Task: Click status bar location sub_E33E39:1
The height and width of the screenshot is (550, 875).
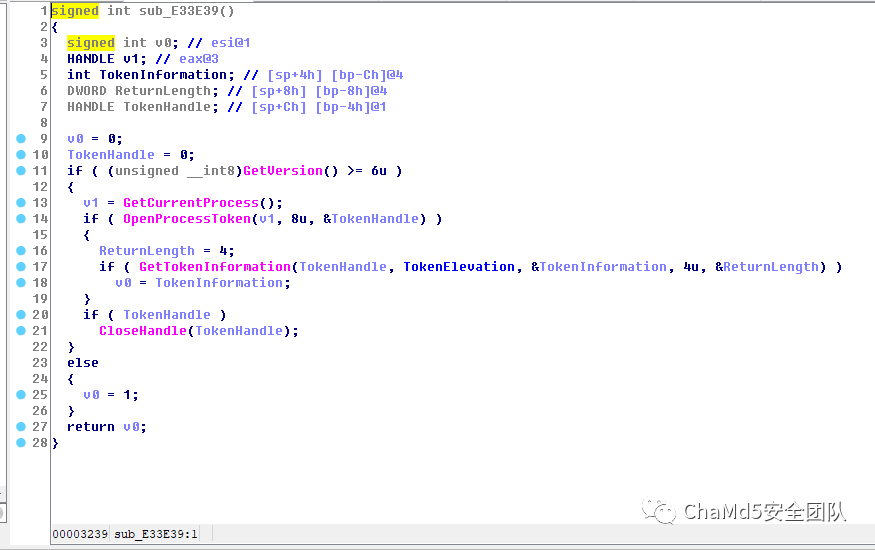Action: pyautogui.click(x=156, y=534)
